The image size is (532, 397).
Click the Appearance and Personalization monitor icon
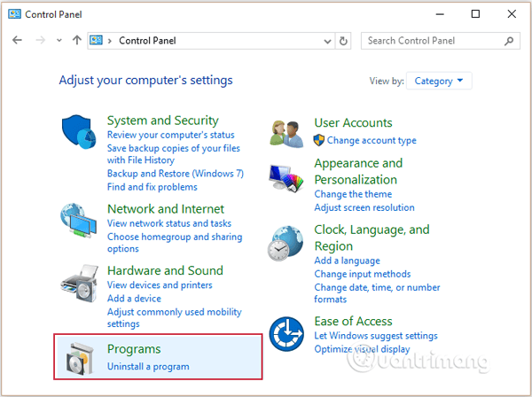(286, 178)
